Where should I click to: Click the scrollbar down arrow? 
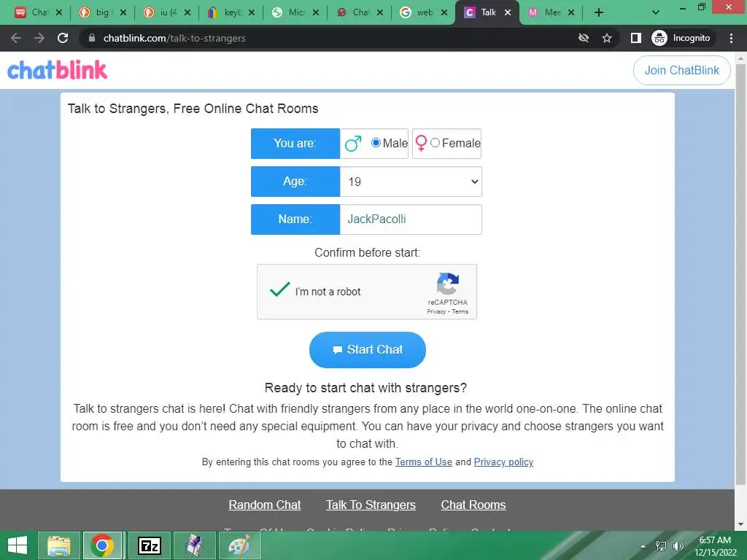coord(740,524)
